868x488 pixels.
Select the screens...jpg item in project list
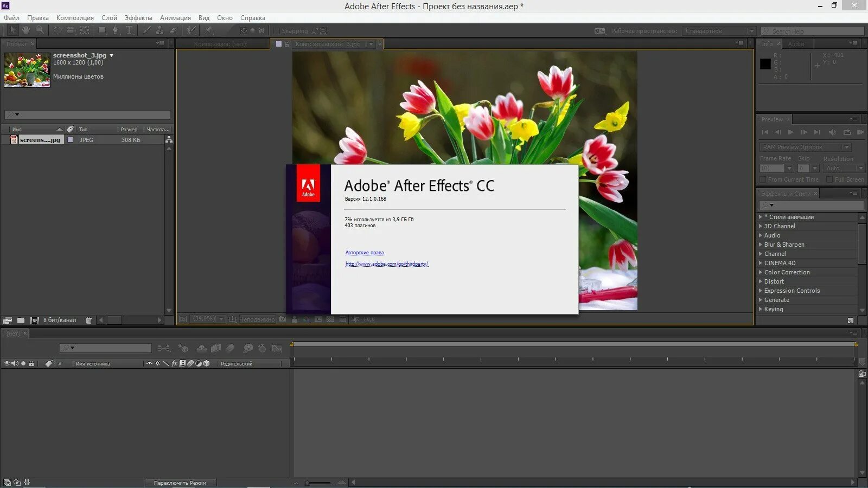tap(40, 140)
